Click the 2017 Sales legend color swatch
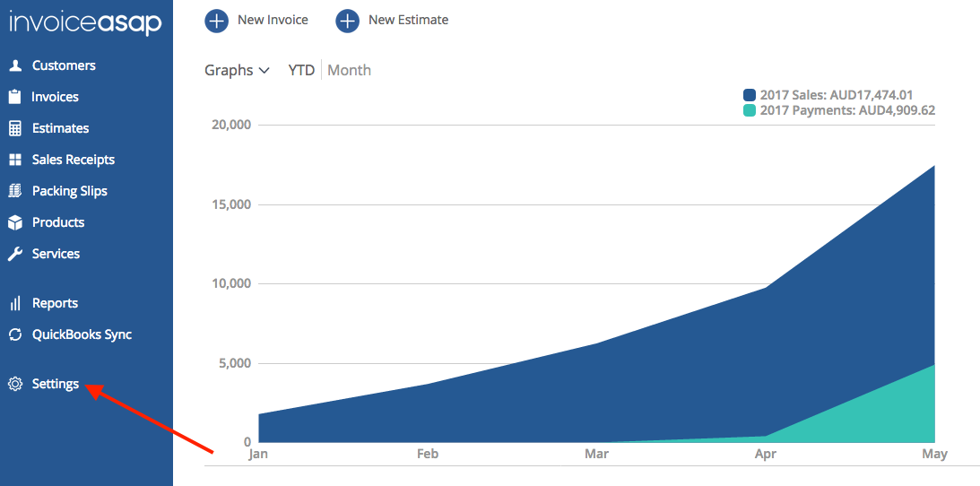Viewport: 980px width, 486px height. pos(750,95)
